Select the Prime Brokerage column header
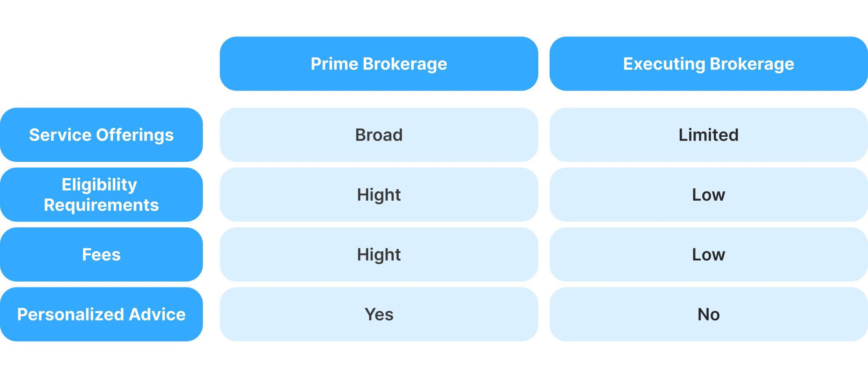The image size is (868, 378). point(379,63)
